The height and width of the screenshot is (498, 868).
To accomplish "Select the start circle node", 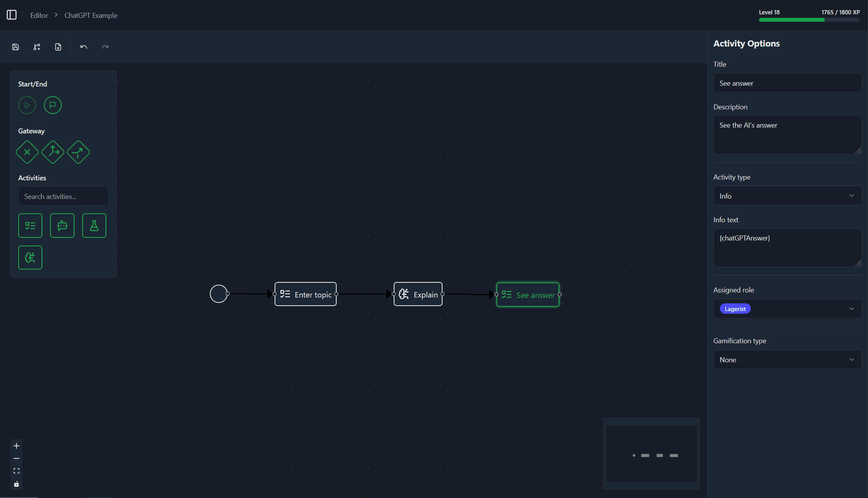I will [219, 294].
